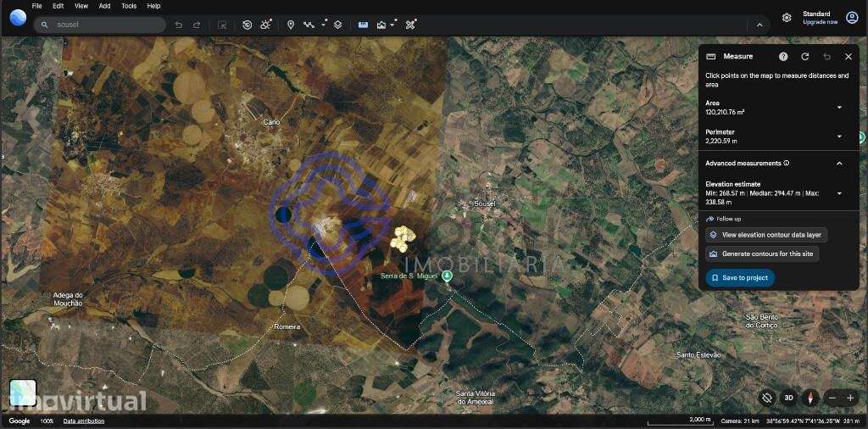The image size is (868, 429).
Task: Zoom in with the plus button
Action: pos(850,398)
